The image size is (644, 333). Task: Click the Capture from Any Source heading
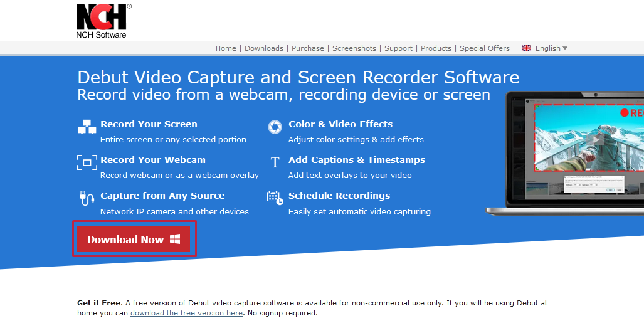162,196
